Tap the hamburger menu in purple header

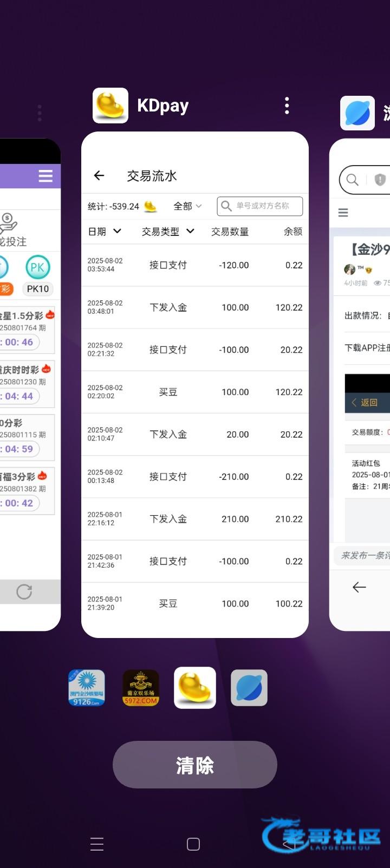(x=45, y=176)
